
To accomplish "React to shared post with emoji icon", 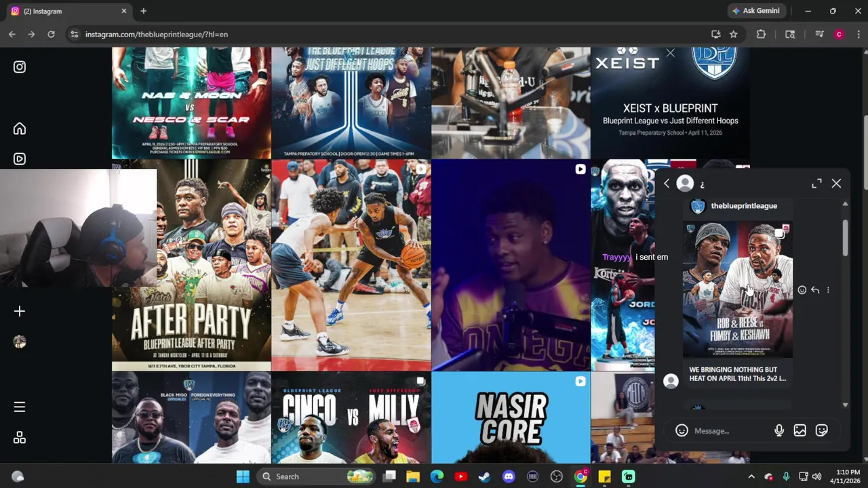I will coord(802,290).
